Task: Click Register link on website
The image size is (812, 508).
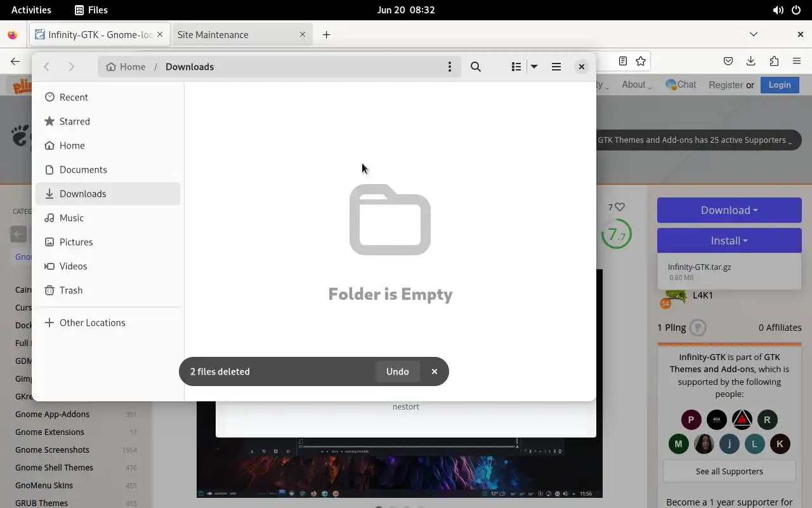Action: (726, 84)
